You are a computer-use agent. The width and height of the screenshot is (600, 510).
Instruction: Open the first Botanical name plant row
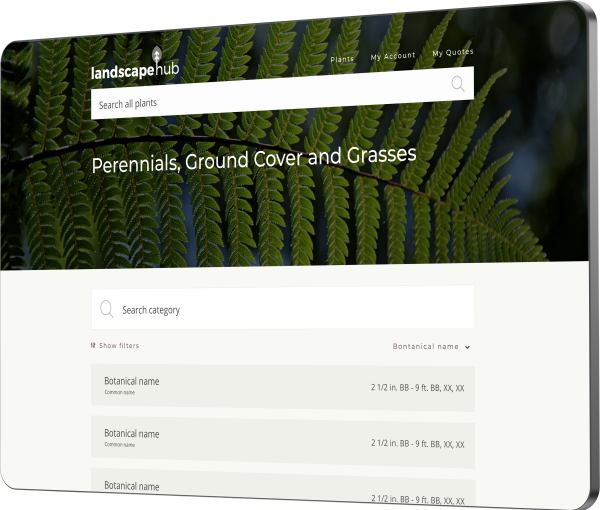point(131,381)
